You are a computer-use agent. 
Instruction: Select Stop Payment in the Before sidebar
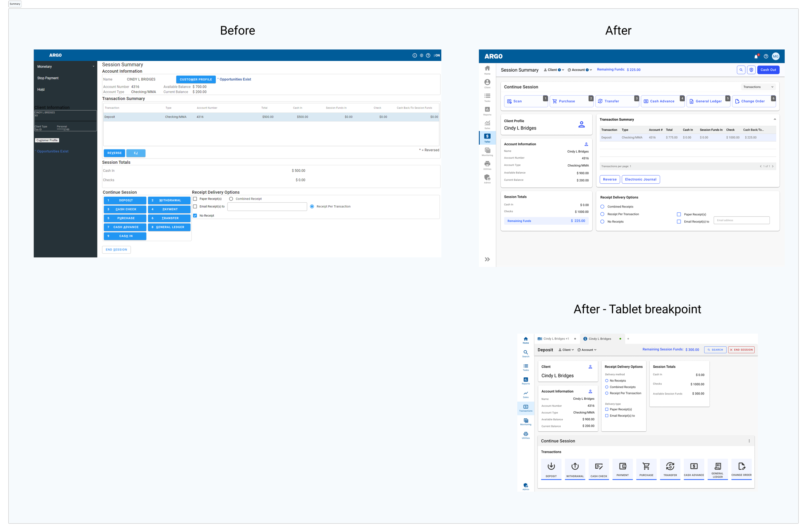[48, 78]
